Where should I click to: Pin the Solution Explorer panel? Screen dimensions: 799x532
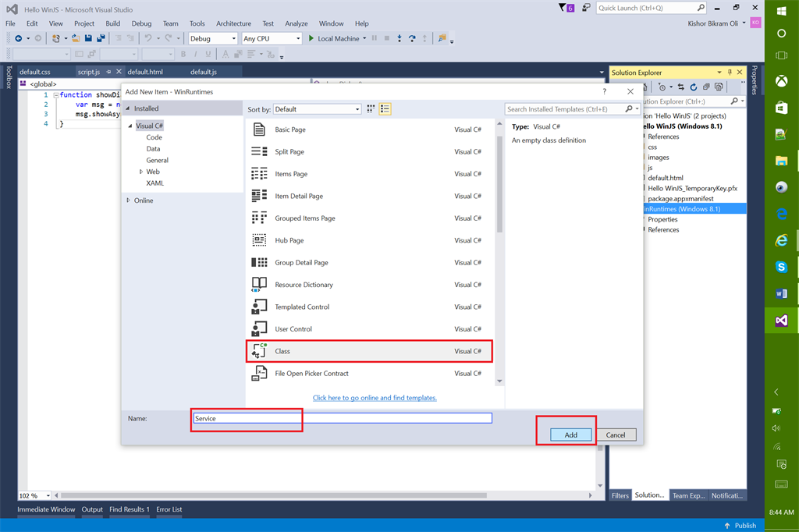coord(730,73)
